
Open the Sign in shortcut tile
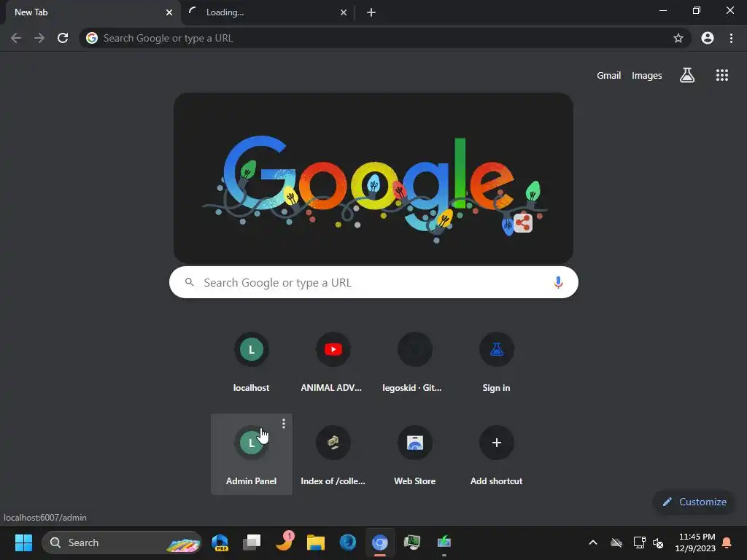click(496, 362)
